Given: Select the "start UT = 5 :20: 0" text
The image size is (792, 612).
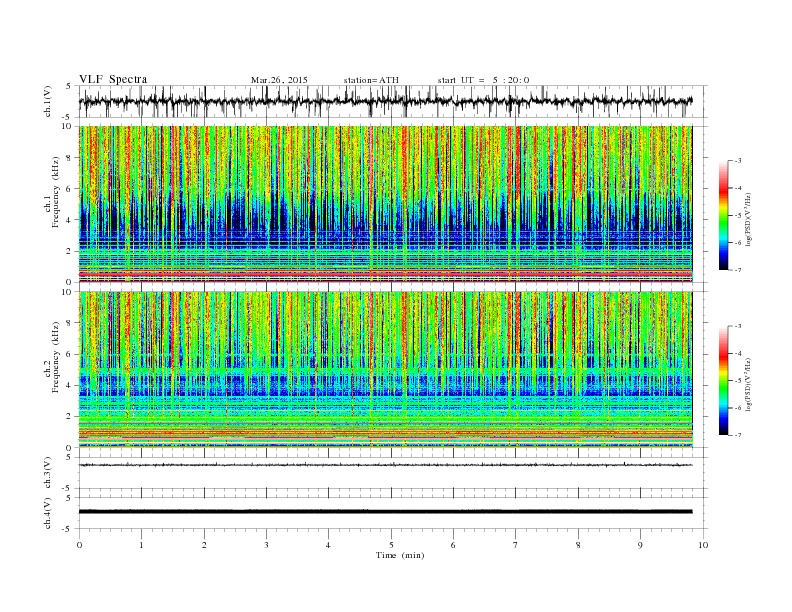Looking at the screenshot, I should (x=483, y=80).
